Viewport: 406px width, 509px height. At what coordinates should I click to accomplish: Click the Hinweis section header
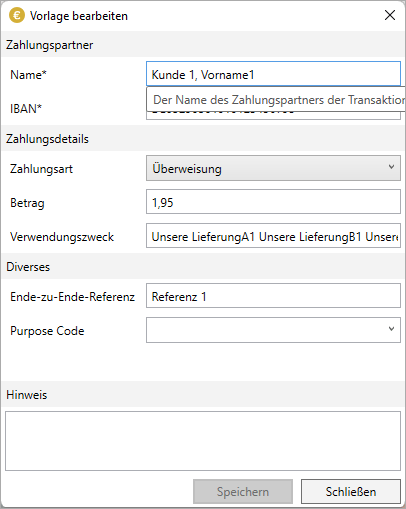tap(27, 395)
